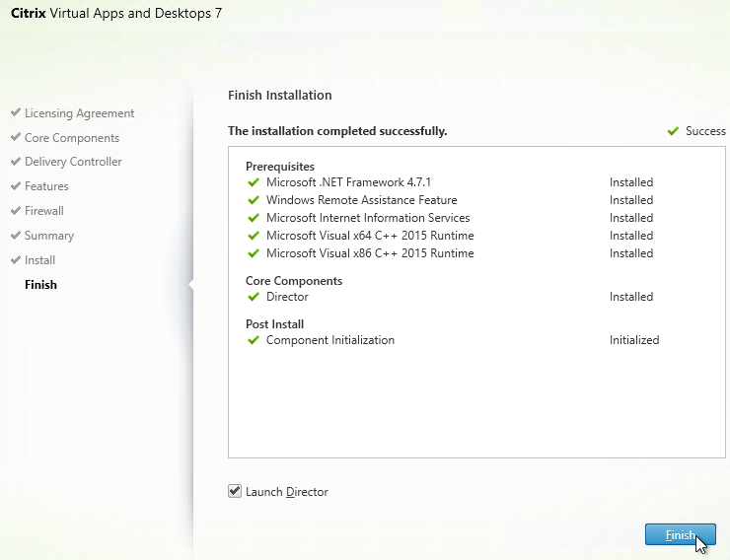This screenshot has width=730, height=560.
Task: Click the 'Prerequisites' heading
Action: pos(280,166)
